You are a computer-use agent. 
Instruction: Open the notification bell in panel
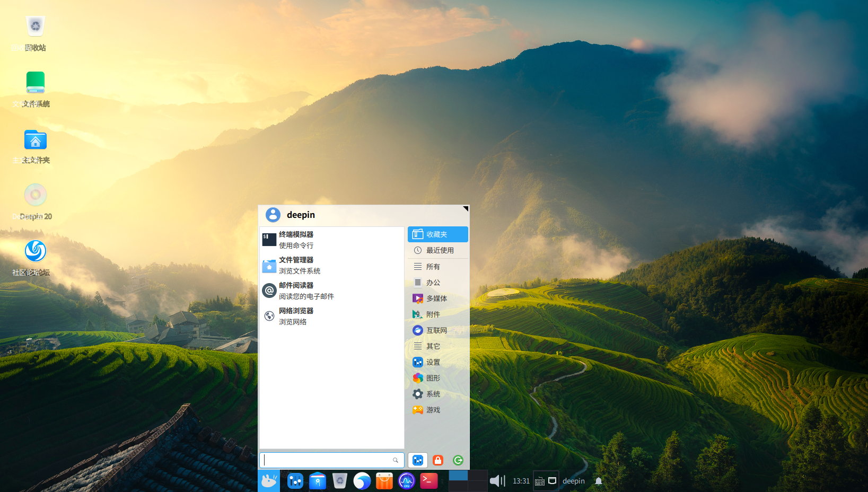click(599, 481)
